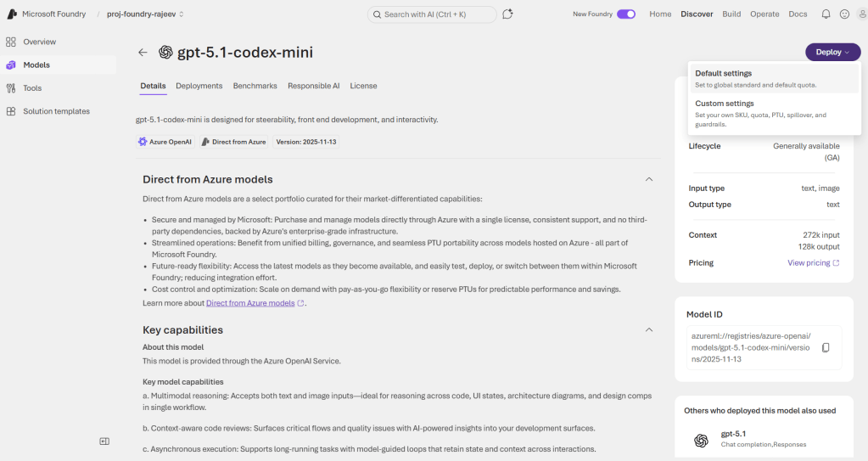Open the proj-foundry-rajeev project selector
Screen dimensions: 868x461
(x=145, y=14)
